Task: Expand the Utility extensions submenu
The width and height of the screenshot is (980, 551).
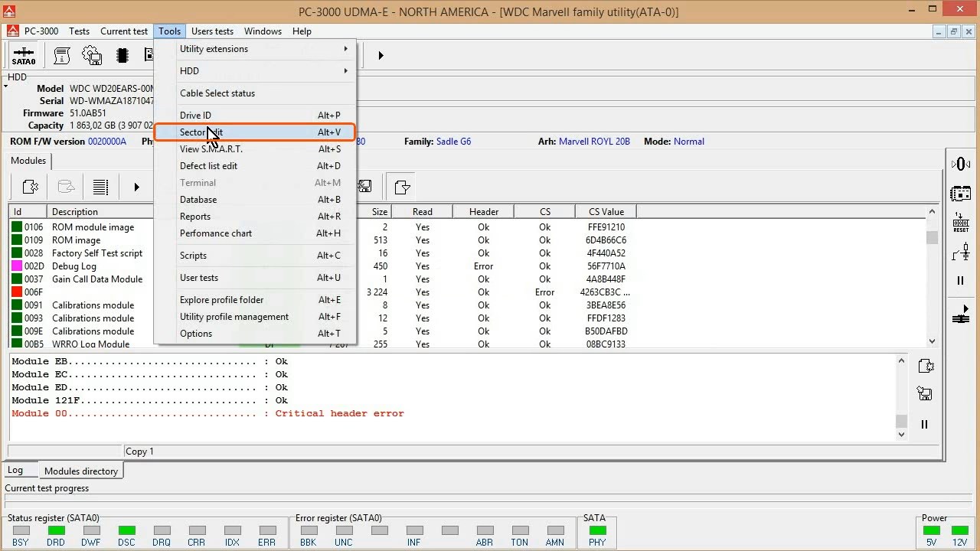Action: 255,49
